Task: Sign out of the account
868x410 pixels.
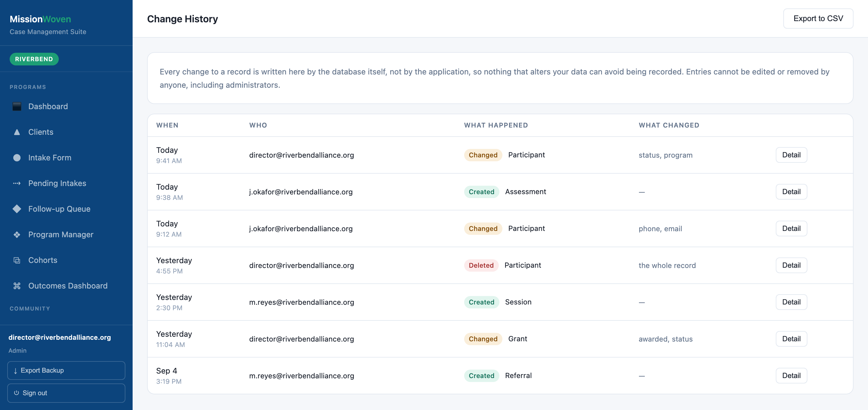Action: click(66, 393)
